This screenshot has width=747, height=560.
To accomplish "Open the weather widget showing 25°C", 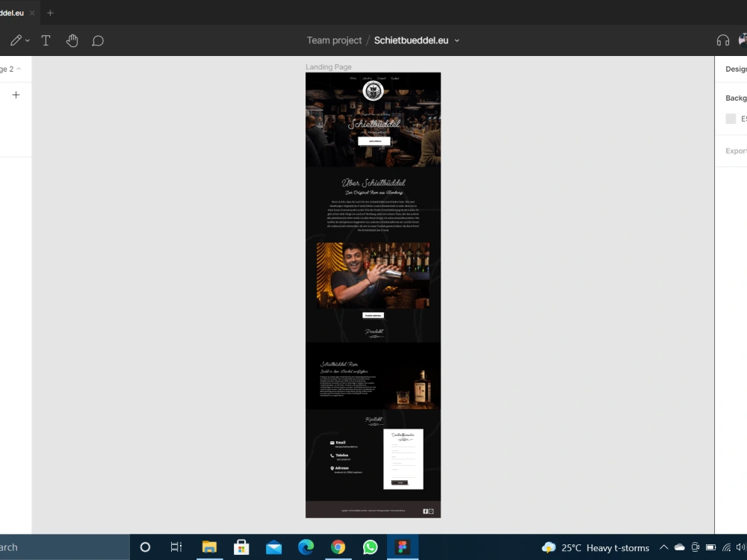I will tap(595, 547).
